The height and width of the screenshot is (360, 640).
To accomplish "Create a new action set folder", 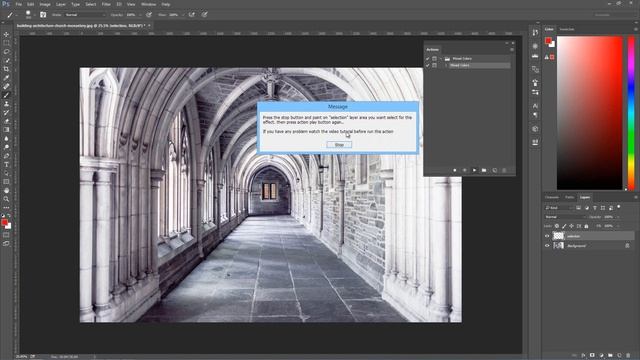I will [x=484, y=170].
